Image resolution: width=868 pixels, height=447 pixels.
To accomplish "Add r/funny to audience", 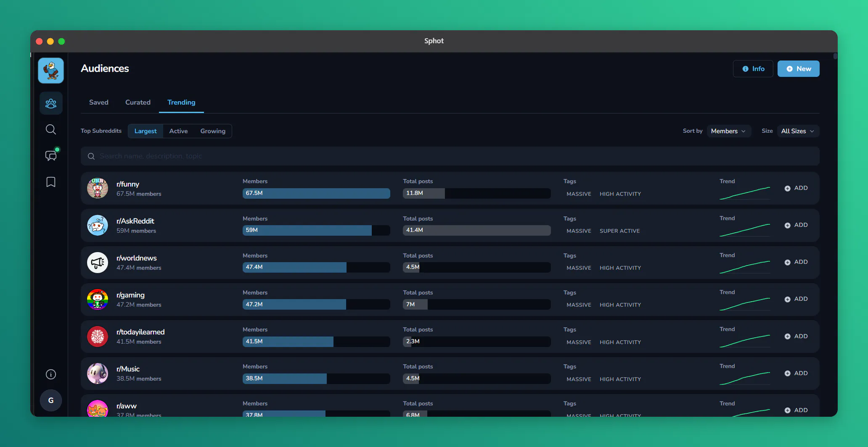I will click(796, 188).
